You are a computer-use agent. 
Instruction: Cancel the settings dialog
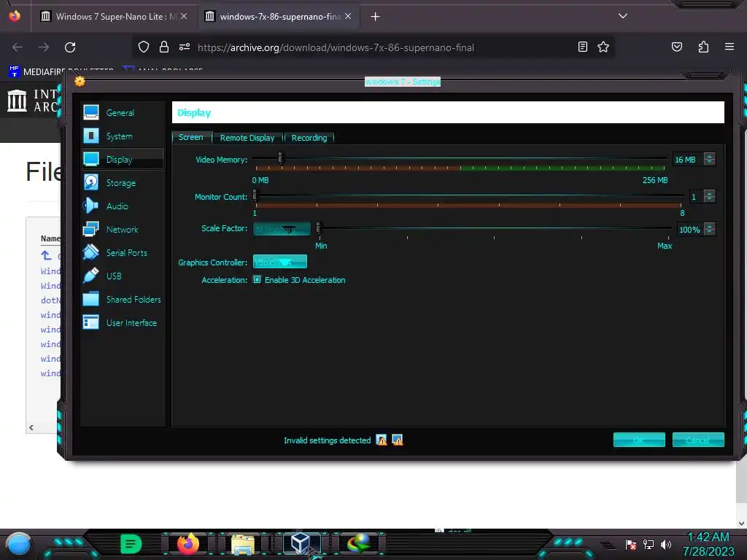click(x=698, y=440)
